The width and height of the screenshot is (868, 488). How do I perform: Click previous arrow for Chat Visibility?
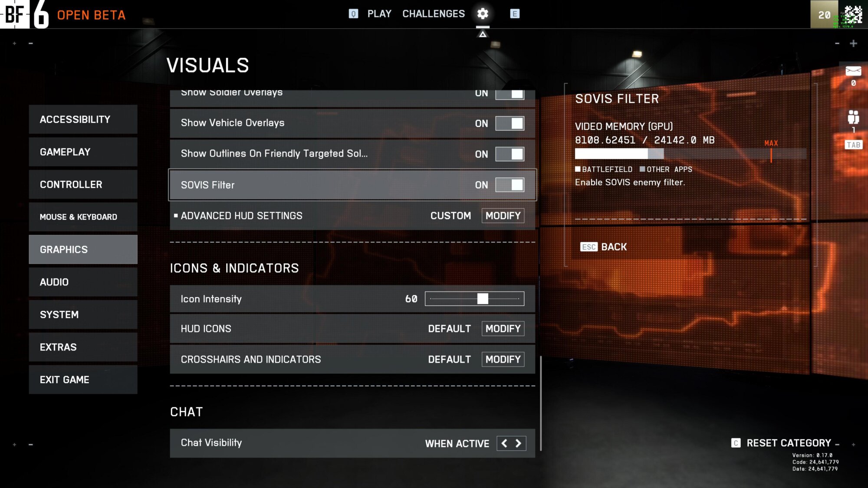tap(504, 443)
